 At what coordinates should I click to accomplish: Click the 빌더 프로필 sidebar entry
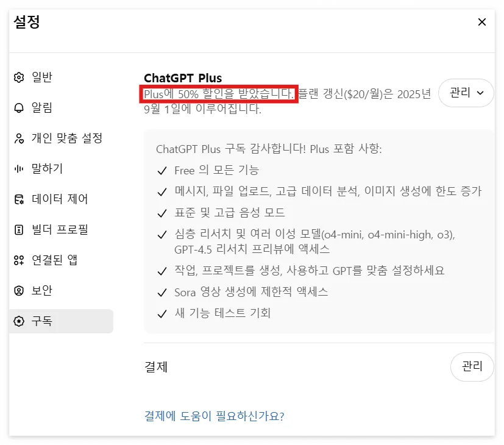tap(61, 230)
